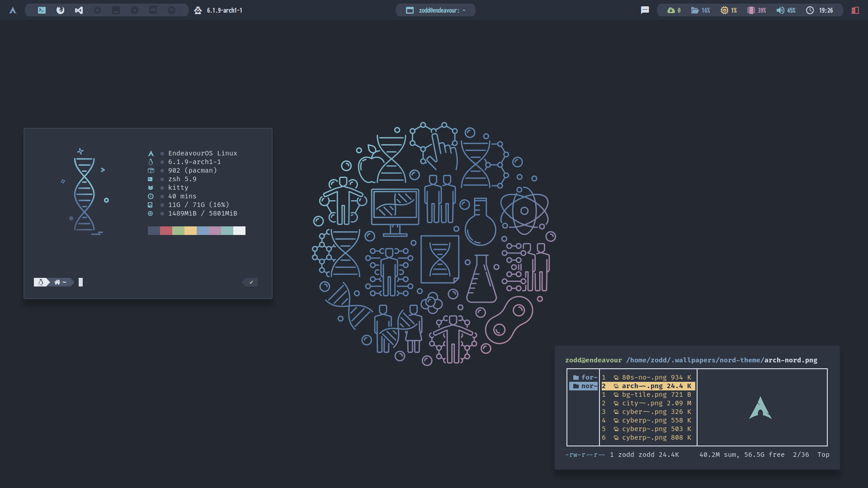Select the zodd@endeavour window title tab
The height and width of the screenshot is (488, 868).
point(435,10)
